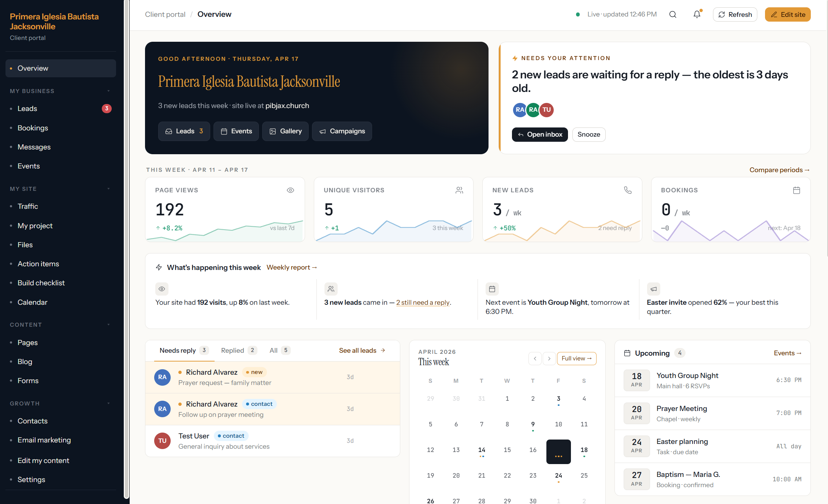This screenshot has width=828, height=504.
Task: Switch to the Replied tab
Action: click(x=233, y=350)
